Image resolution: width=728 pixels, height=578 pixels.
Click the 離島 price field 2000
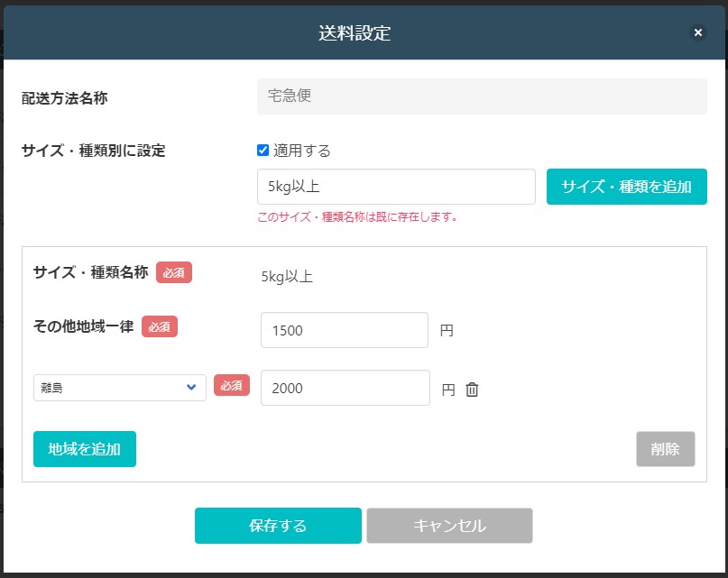(x=345, y=388)
